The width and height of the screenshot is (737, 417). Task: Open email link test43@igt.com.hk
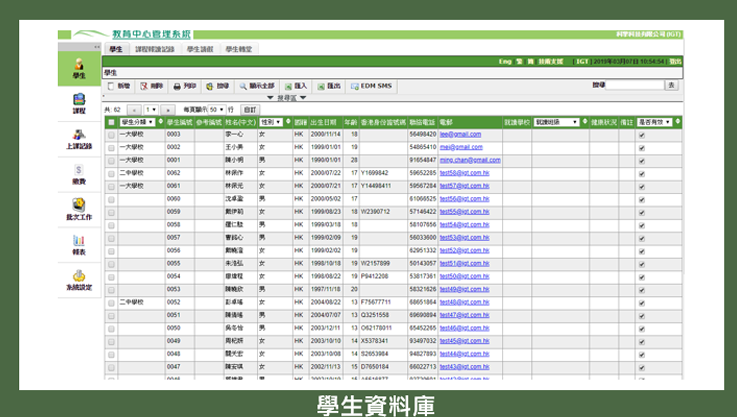464,367
